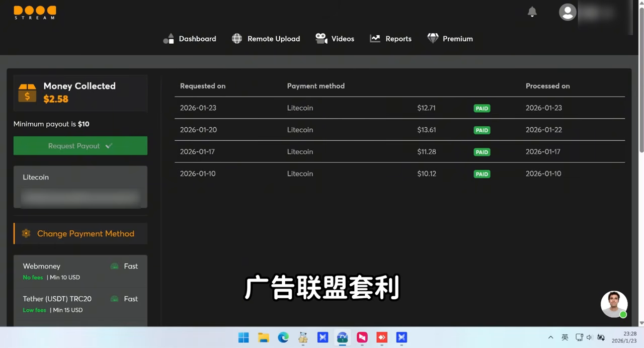Open the Windows Start menu
The height and width of the screenshot is (348, 644).
coord(244,337)
